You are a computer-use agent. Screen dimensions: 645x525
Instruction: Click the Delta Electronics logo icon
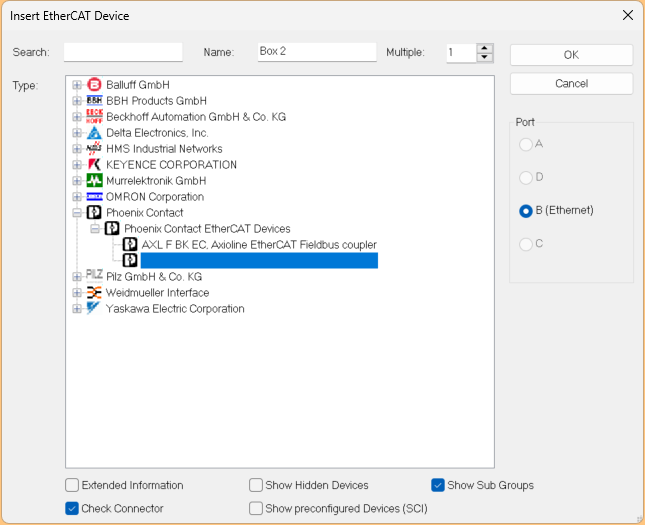tap(94, 132)
